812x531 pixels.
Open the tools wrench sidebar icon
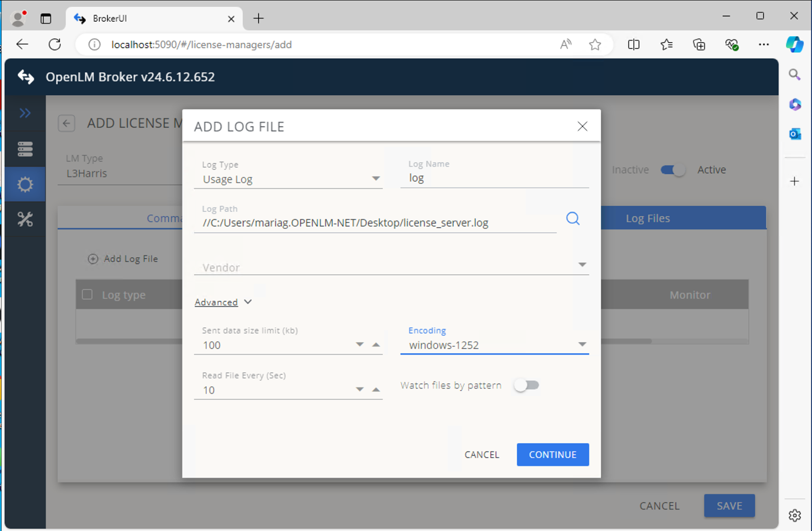[25, 219]
